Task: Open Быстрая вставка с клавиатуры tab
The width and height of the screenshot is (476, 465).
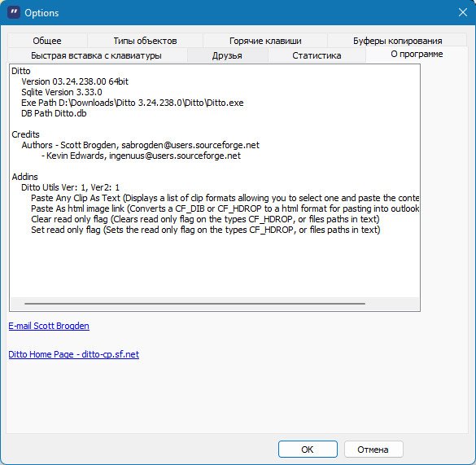Action: 96,55
